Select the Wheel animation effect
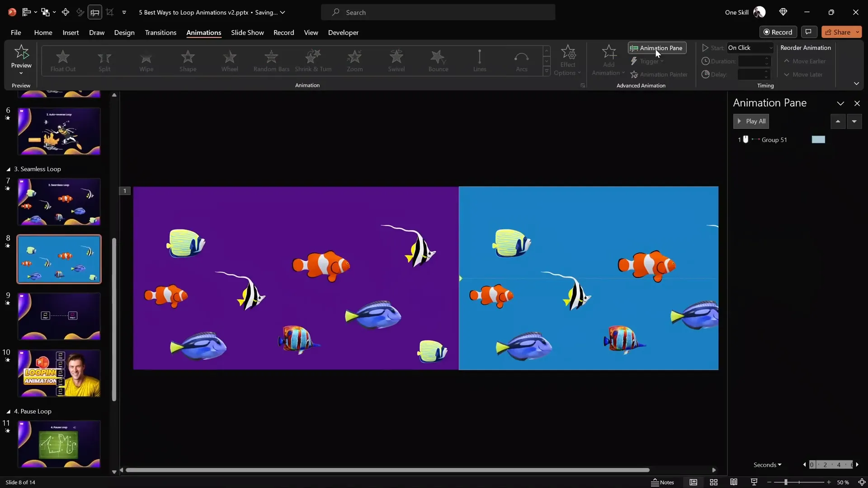The height and width of the screenshot is (488, 868). pyautogui.click(x=230, y=61)
